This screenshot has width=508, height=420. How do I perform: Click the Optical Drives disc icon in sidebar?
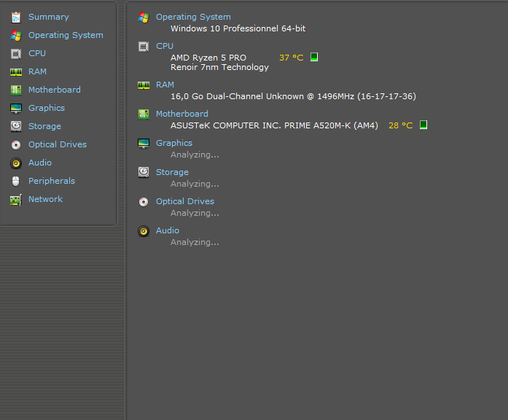[15, 144]
